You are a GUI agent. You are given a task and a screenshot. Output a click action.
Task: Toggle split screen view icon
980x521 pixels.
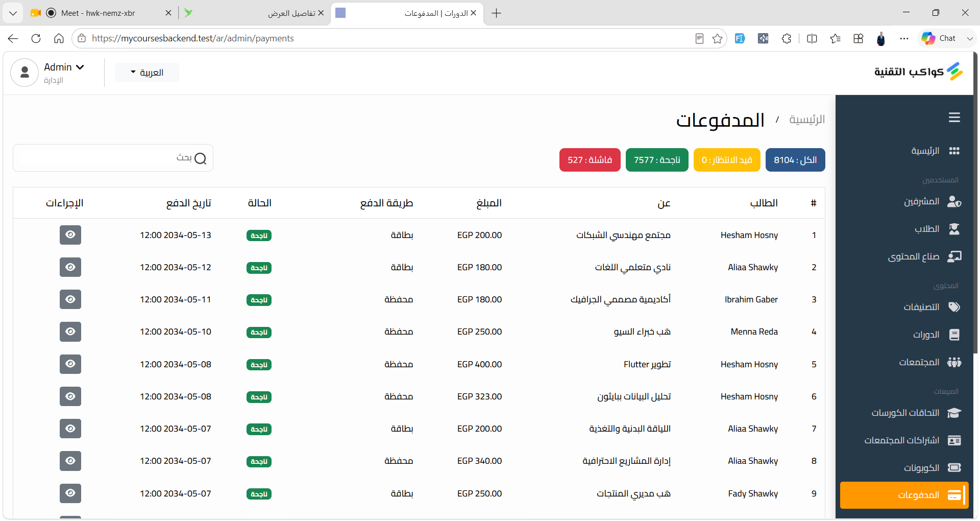pos(812,38)
